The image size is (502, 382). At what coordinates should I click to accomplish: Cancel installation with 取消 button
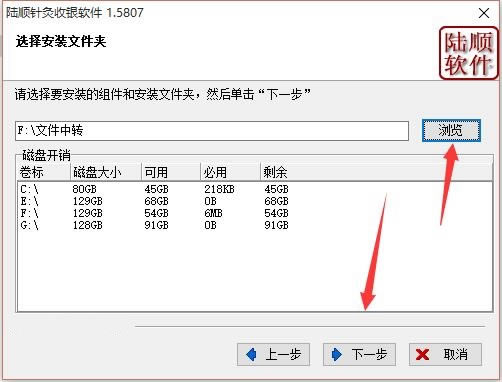(445, 354)
